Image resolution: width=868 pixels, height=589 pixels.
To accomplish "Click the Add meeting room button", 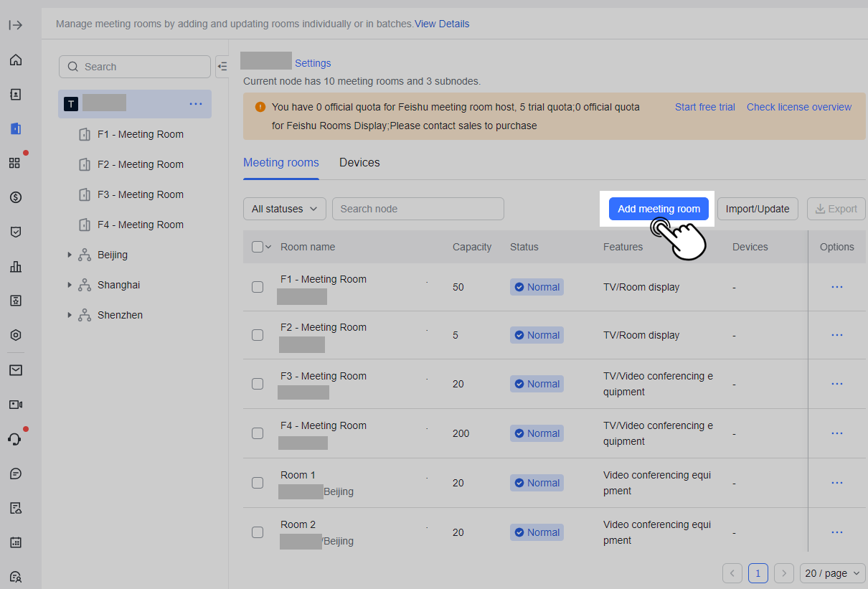I will click(x=659, y=209).
